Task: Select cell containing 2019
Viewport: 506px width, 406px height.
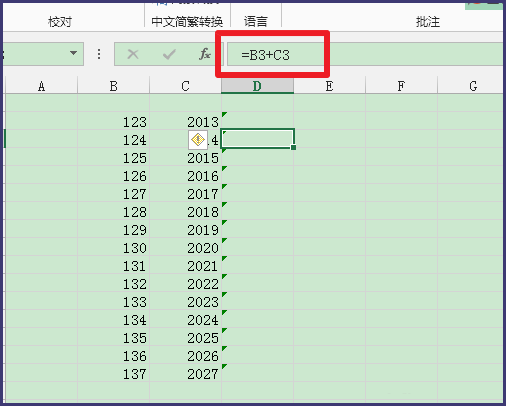Action: pos(185,229)
